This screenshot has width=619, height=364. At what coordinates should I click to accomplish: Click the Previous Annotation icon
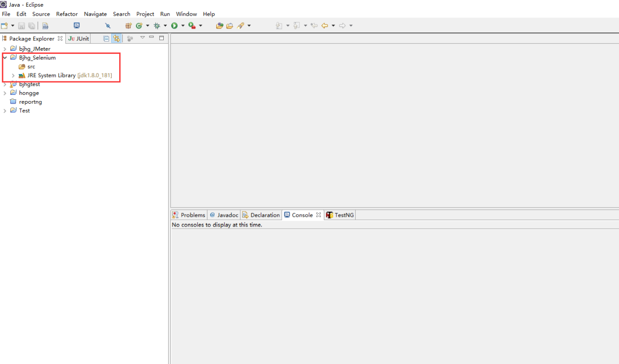[x=297, y=26]
